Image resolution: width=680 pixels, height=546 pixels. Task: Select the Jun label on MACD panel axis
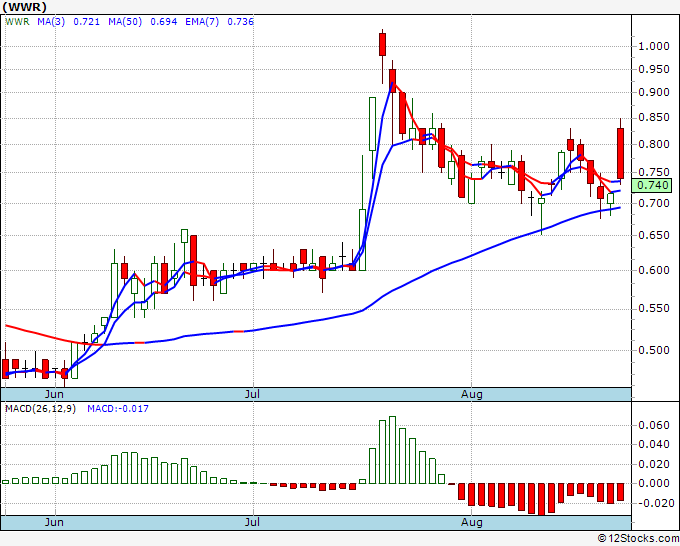56,522
